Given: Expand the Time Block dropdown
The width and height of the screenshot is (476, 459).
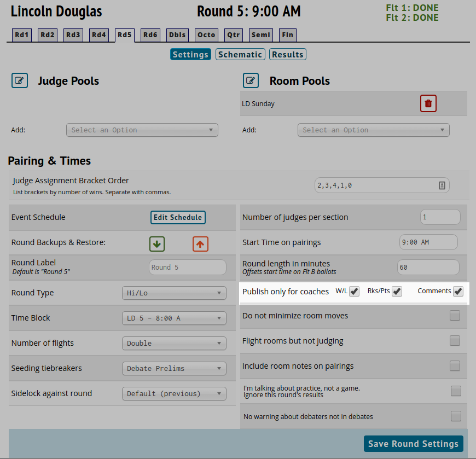Looking at the screenshot, I should click(174, 318).
